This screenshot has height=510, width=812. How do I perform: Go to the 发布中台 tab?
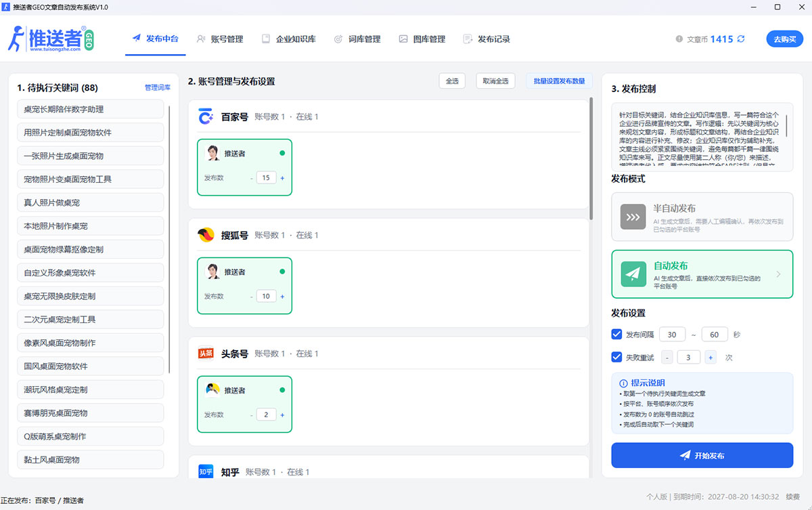tap(156, 39)
